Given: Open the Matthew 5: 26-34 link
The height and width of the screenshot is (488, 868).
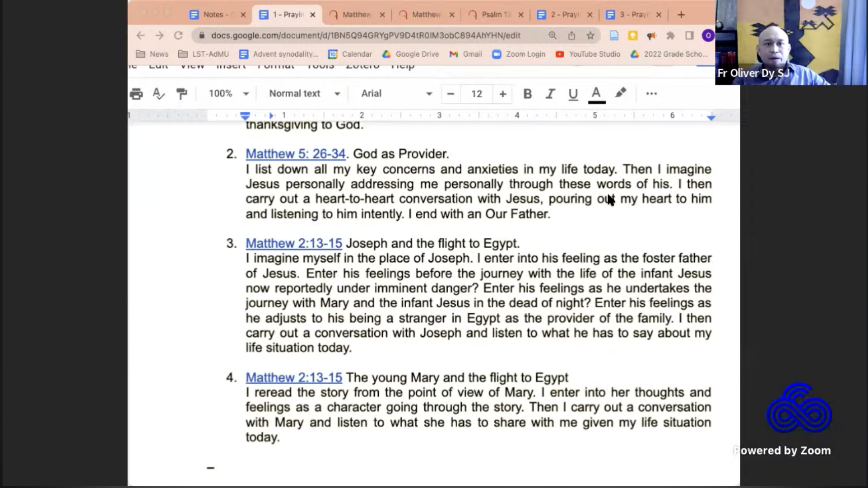Looking at the screenshot, I should point(295,154).
